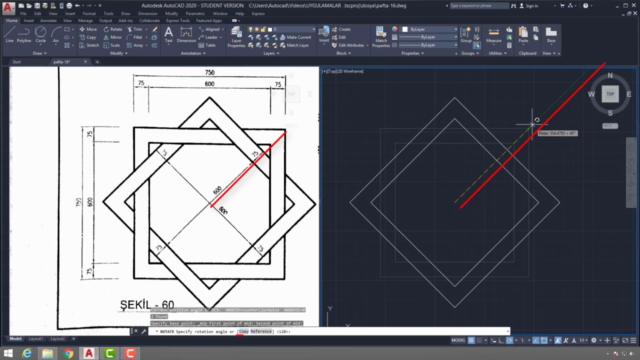Image resolution: width=640 pixels, height=360 pixels.
Task: Toggle 2D object snap in status bar
Action: [544, 340]
